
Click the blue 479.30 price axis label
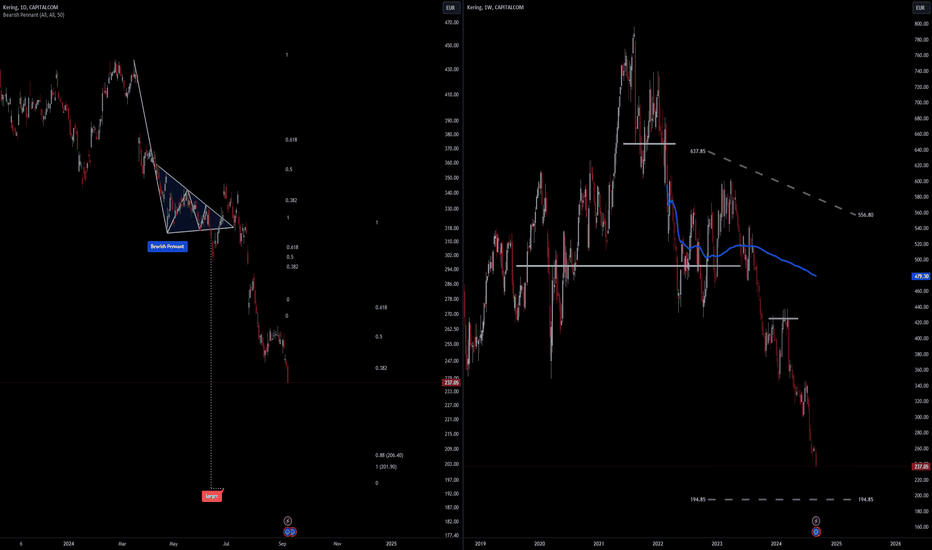[x=921, y=276]
